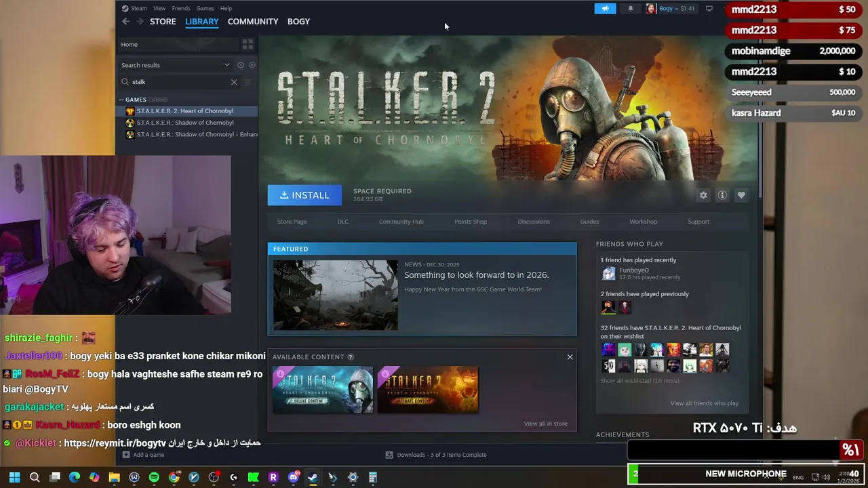Close the Available Content panel
This screenshot has height=488, width=868.
pos(570,357)
